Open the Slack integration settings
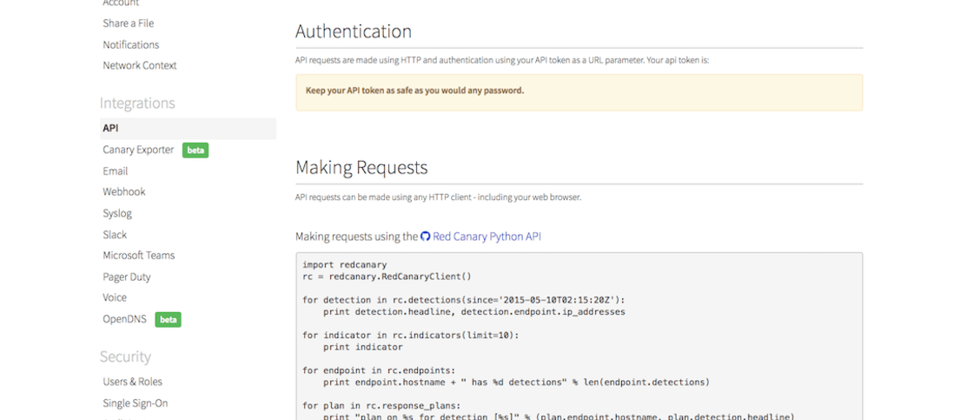This screenshot has width=980, height=420. (115, 235)
